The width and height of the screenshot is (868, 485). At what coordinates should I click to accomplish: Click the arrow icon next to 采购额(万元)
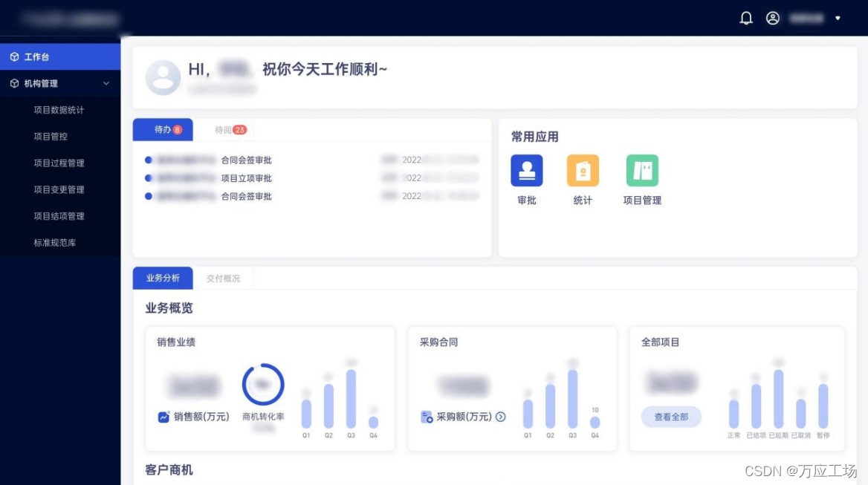pyautogui.click(x=500, y=417)
